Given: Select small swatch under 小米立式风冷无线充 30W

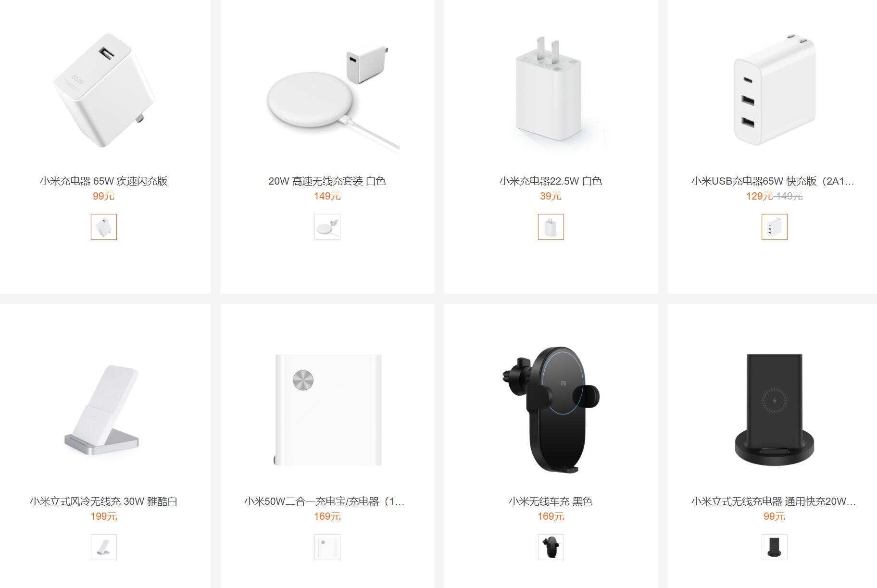Looking at the screenshot, I should point(104,547).
